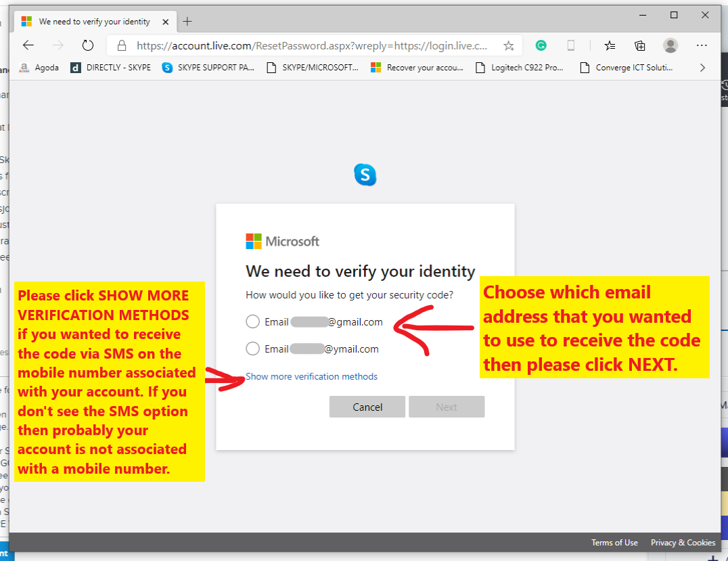Open browser Settings and more menu

pyautogui.click(x=702, y=45)
